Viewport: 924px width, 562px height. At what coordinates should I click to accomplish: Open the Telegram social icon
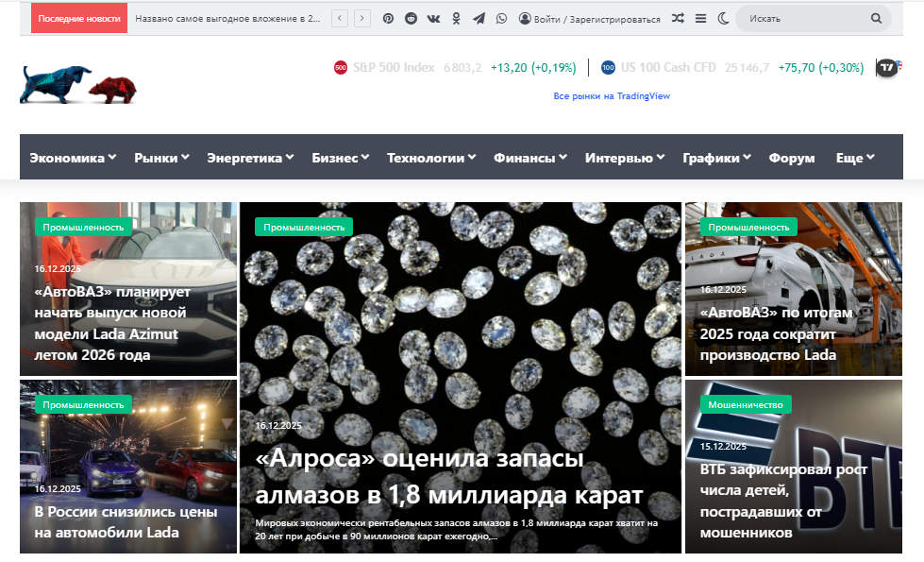[x=479, y=19]
